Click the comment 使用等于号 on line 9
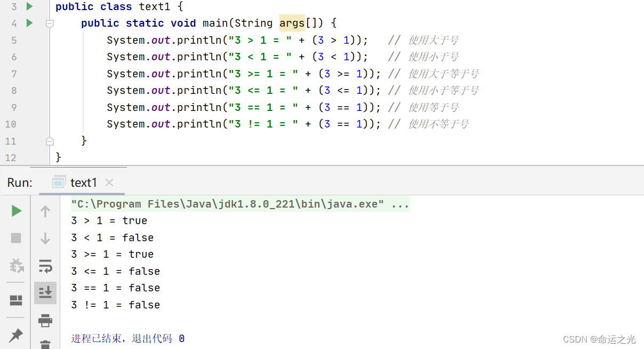Screen dimensions: 644x349 [x=423, y=107]
